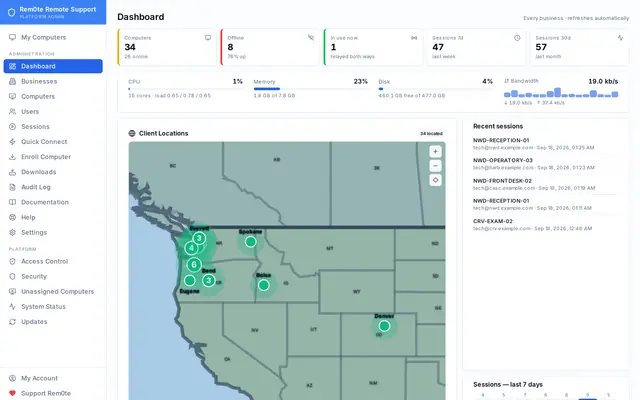The width and height of the screenshot is (640, 400).
Task: Open recent session CRV-EXAM-02
Action: (x=545, y=224)
